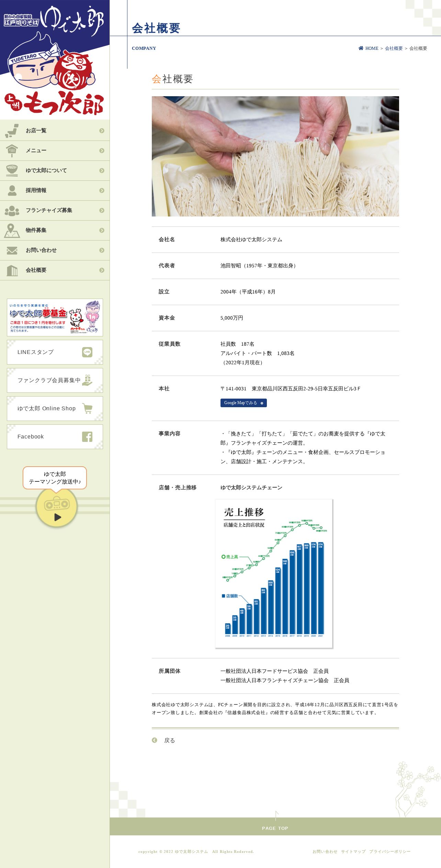Open メニュー sidebar item

[x=55, y=151]
